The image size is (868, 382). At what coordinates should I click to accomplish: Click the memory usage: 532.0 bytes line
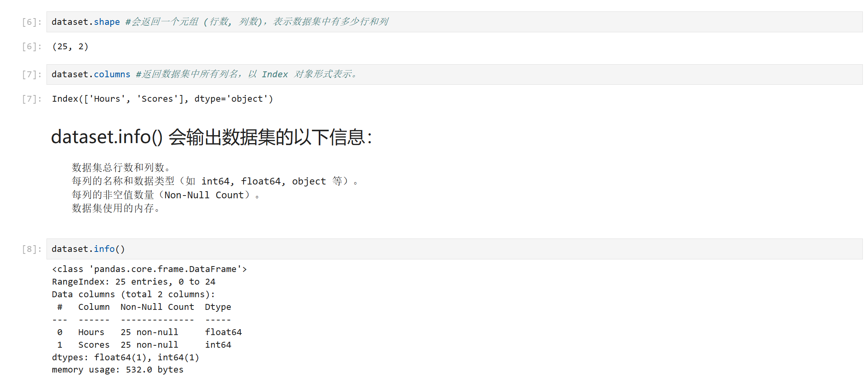pyautogui.click(x=117, y=369)
